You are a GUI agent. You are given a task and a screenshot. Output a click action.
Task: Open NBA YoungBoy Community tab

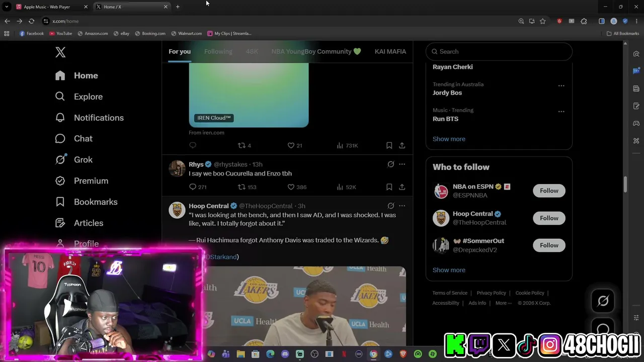point(316,51)
